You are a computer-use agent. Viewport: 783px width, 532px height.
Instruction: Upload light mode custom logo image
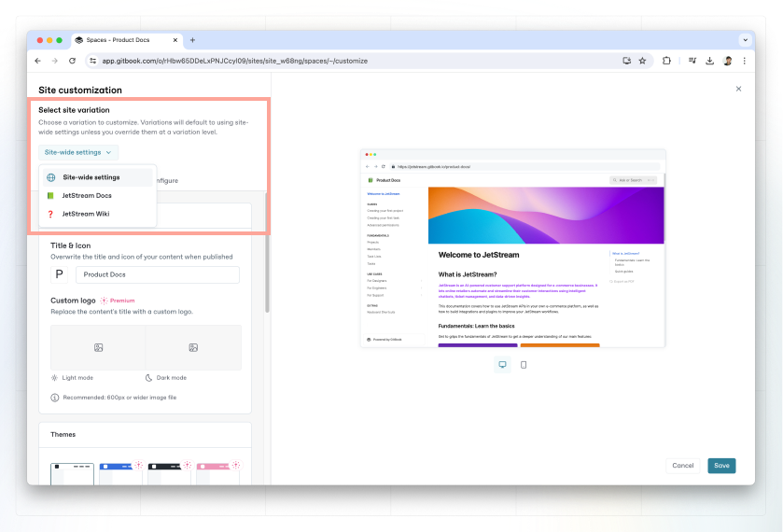click(x=98, y=347)
